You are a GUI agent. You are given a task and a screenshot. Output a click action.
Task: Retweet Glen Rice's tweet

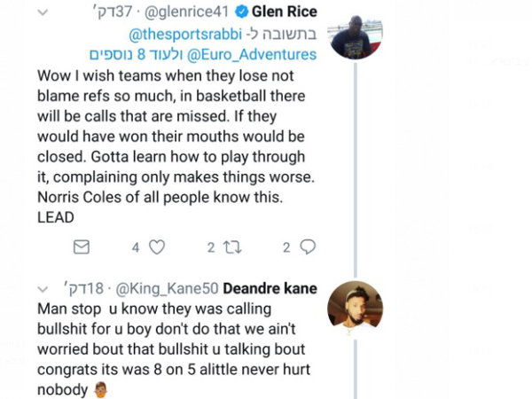pyautogui.click(x=232, y=247)
